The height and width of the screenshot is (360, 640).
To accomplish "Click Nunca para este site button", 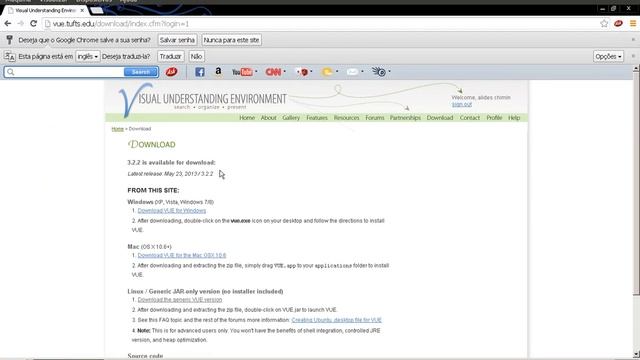I will tap(231, 40).
